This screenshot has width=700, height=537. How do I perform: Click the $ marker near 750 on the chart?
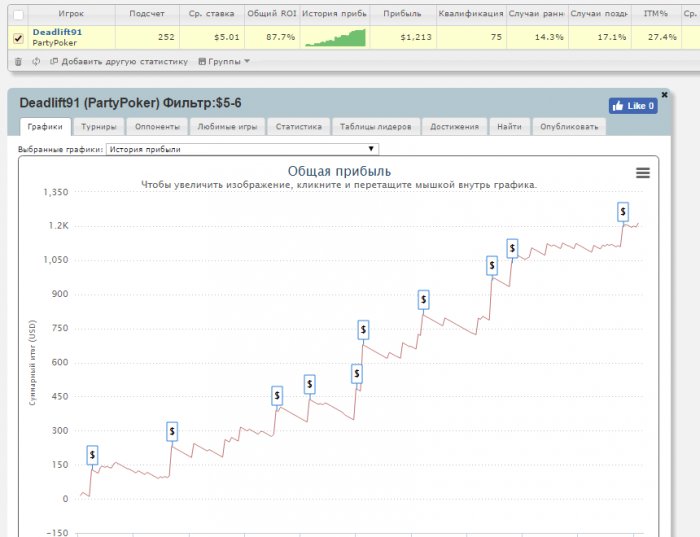363,330
